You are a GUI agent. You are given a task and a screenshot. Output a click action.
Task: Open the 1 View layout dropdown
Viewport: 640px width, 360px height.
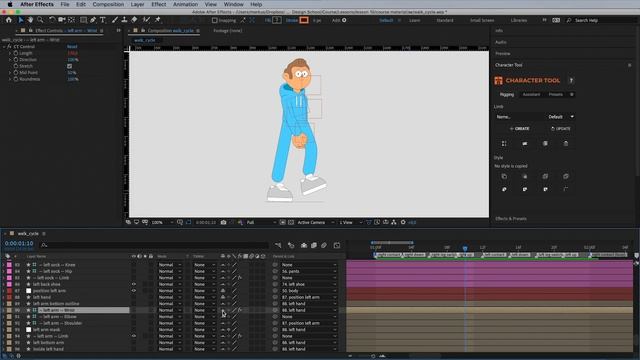pos(351,222)
